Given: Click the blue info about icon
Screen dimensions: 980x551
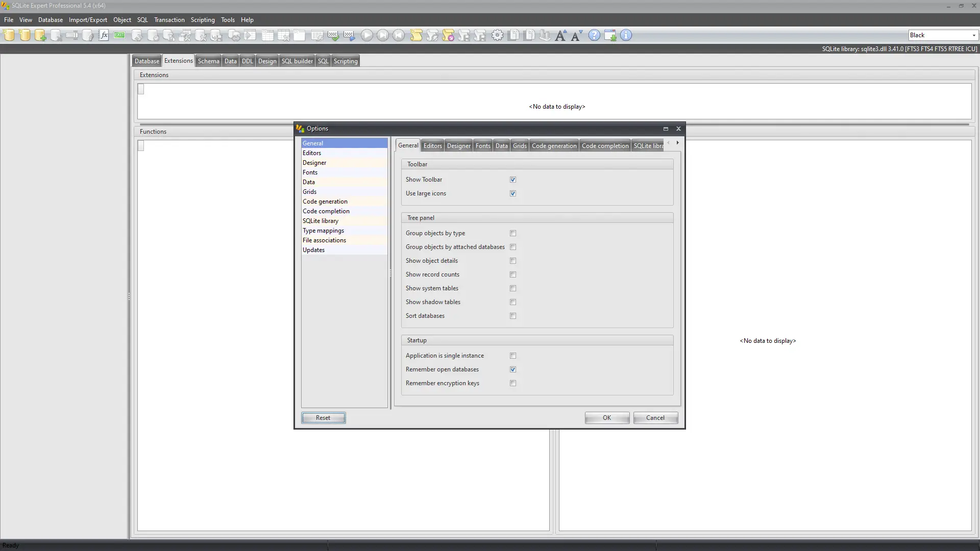Looking at the screenshot, I should [x=626, y=35].
